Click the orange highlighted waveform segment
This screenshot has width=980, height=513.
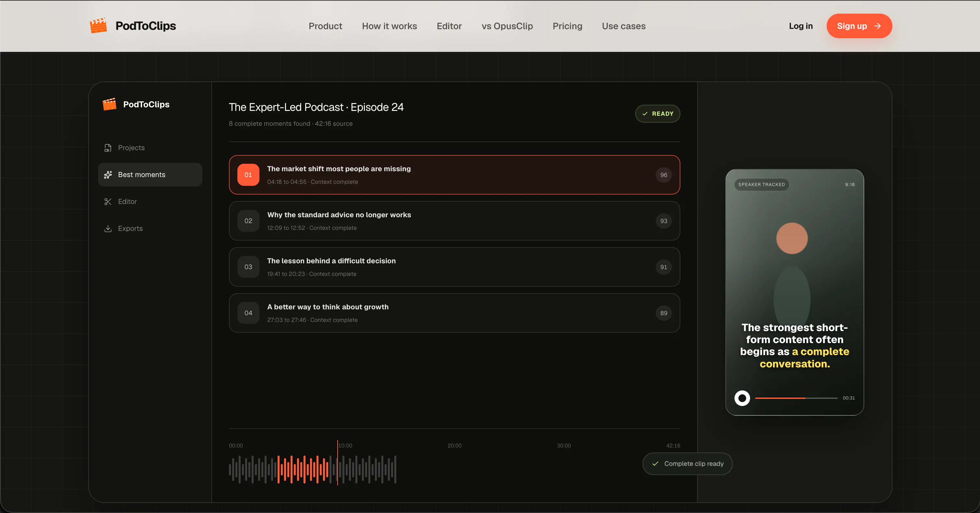(x=303, y=469)
